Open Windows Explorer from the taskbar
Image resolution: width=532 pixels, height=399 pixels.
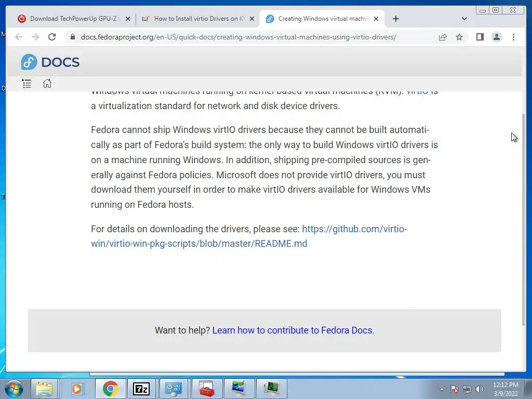coord(45,389)
